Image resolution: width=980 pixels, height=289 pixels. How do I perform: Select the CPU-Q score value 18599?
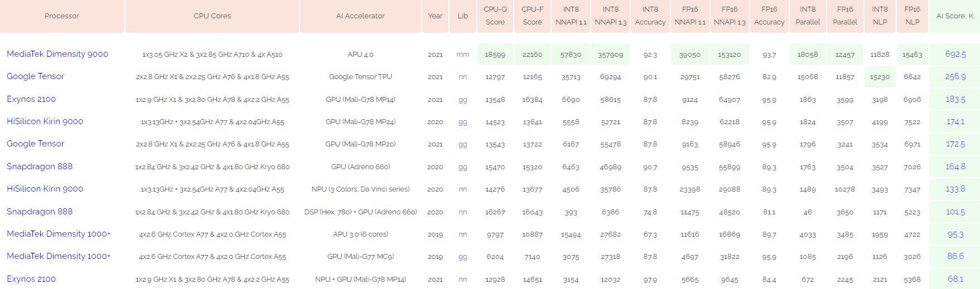(495, 55)
